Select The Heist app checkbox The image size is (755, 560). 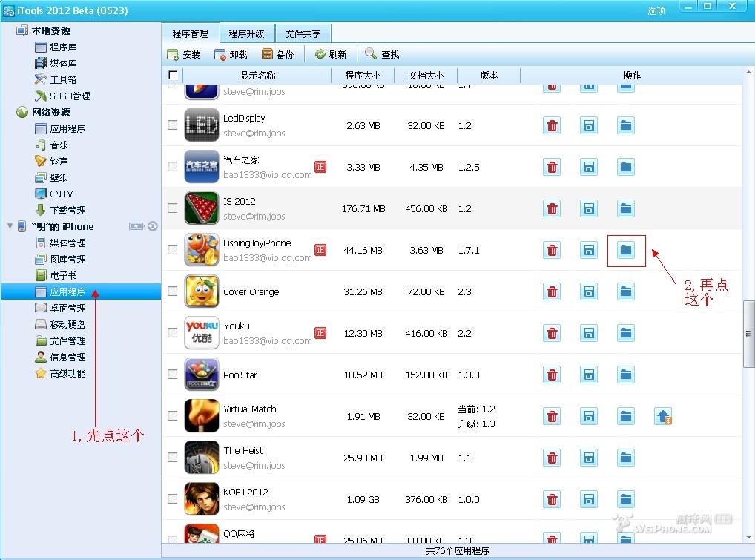[172, 458]
